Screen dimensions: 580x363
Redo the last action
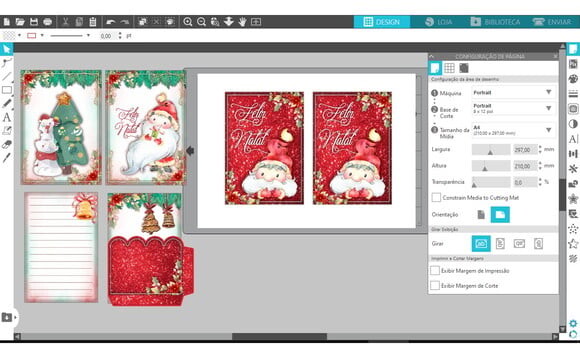(125, 22)
